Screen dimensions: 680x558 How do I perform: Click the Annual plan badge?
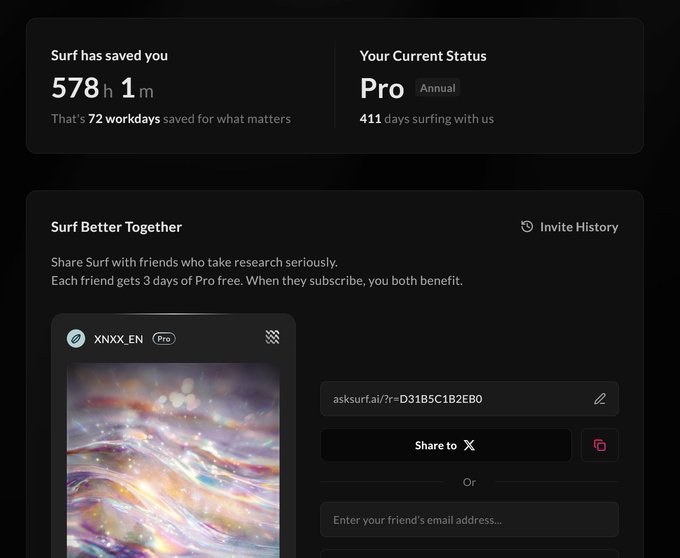point(438,88)
